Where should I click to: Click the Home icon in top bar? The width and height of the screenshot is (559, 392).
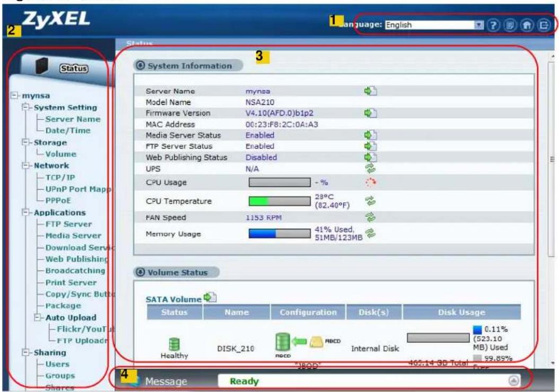(x=527, y=25)
